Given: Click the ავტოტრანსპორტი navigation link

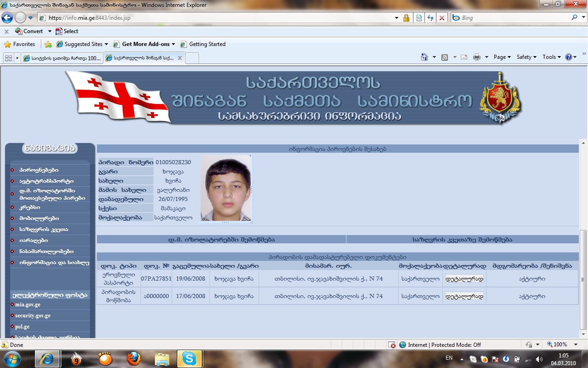Looking at the screenshot, I should (x=46, y=181).
